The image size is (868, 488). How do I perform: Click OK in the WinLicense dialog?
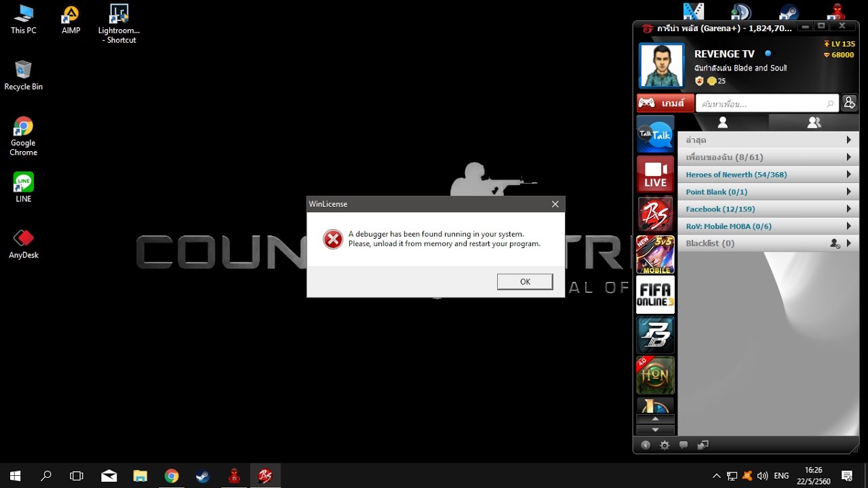pos(525,282)
